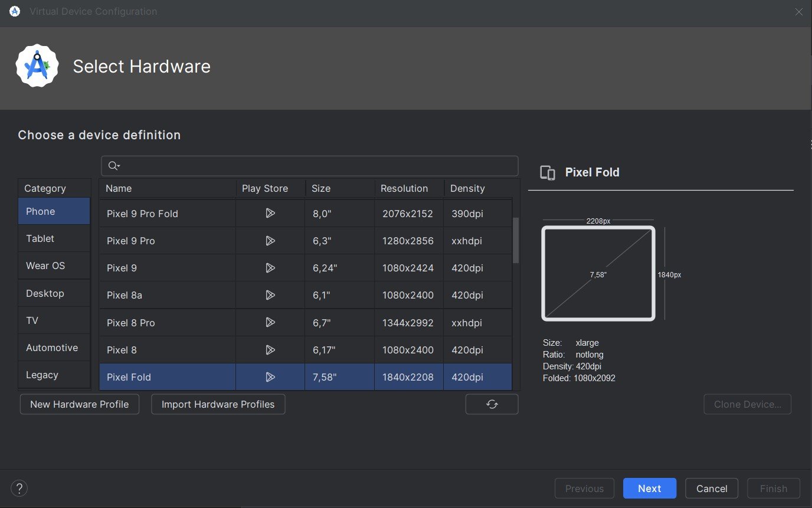Sort by Play Store column header
This screenshot has width=812, height=508.
[x=270, y=188]
